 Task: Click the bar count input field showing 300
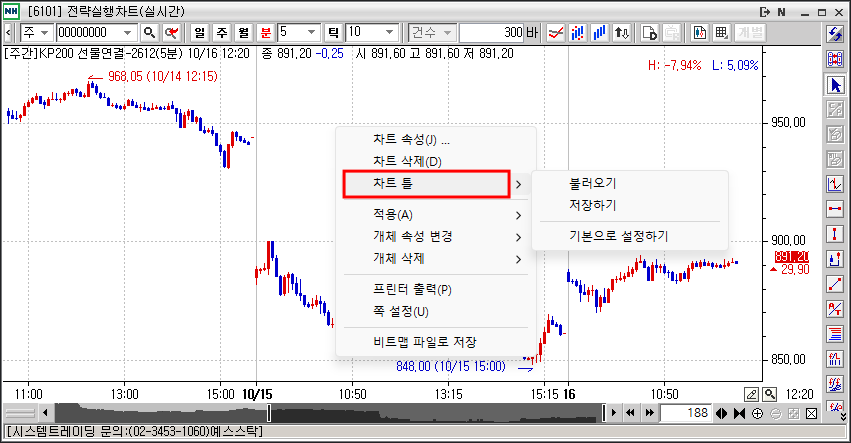[492, 33]
